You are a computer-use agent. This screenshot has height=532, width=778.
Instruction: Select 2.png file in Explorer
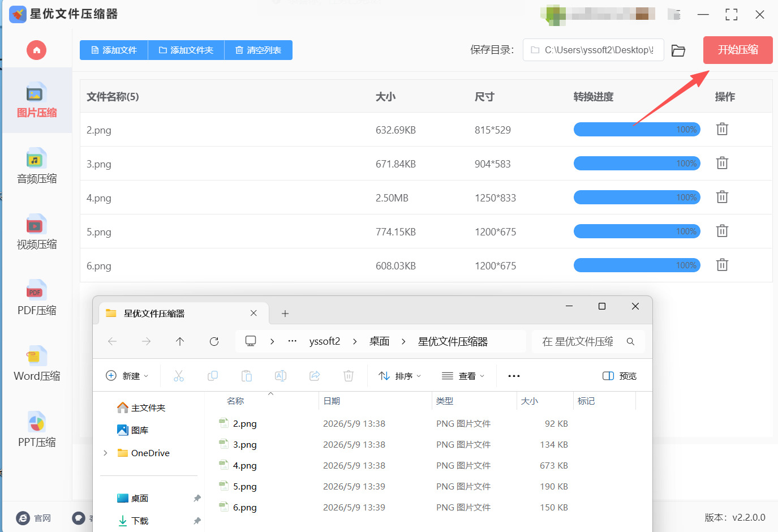point(245,423)
